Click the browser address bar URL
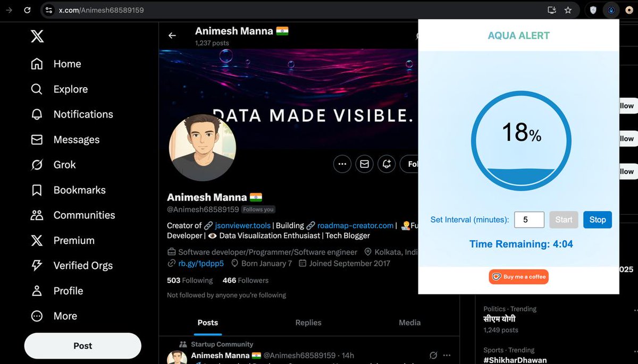Screen dimensions: 638x364 pyautogui.click(x=101, y=10)
